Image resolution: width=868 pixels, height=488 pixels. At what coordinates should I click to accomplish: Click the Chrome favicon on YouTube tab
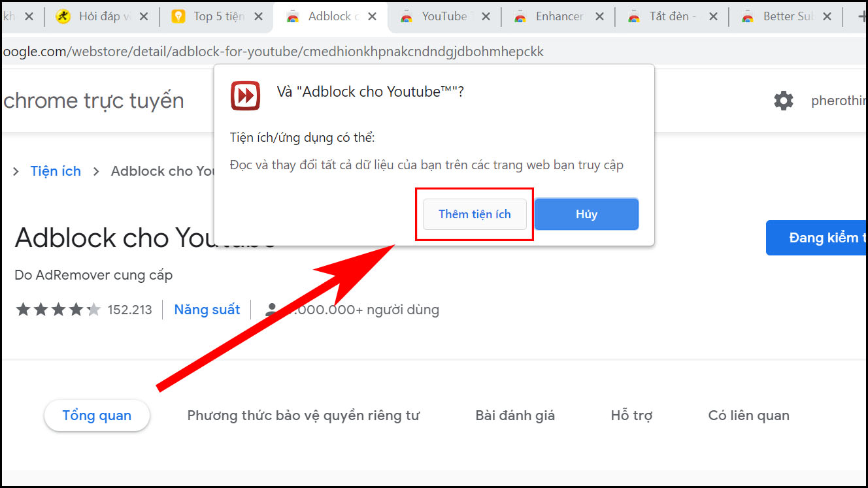click(407, 16)
